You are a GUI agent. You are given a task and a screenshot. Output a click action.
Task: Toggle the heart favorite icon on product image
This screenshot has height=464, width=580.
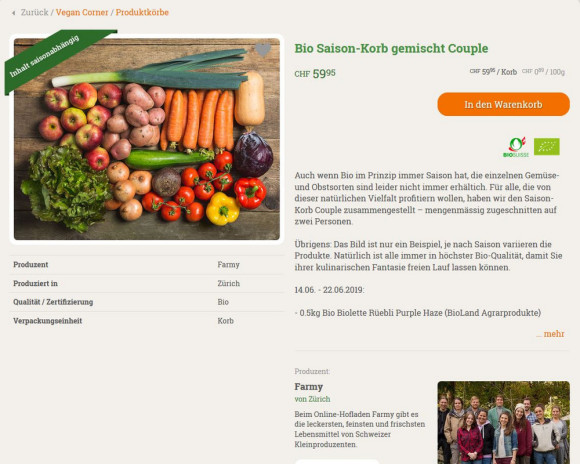tap(263, 50)
